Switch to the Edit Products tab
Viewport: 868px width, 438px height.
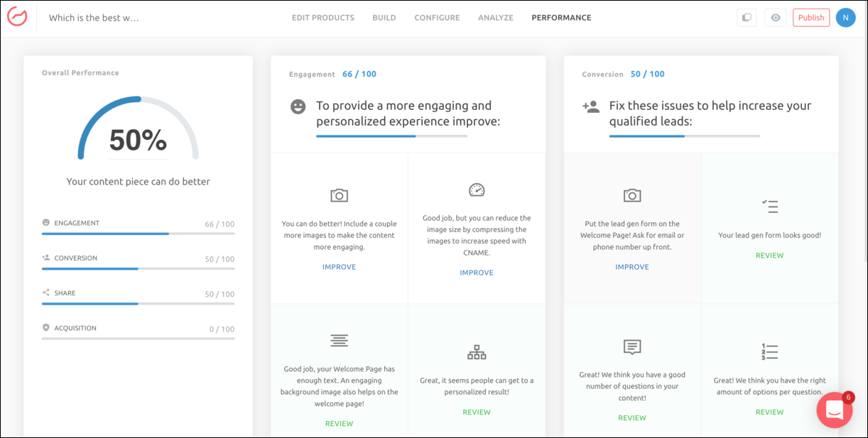[322, 18]
